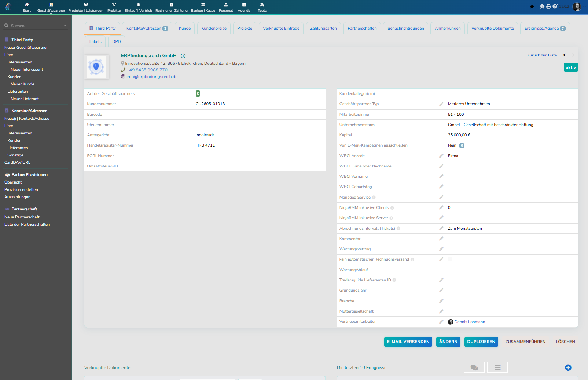Screen dimensions: 588x380
Task: Show events as conversation view icon
Action: [474, 368]
